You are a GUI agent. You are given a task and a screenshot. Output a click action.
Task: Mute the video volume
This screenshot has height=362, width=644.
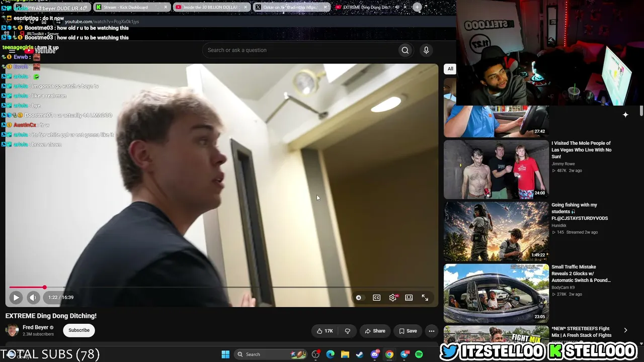point(33,298)
